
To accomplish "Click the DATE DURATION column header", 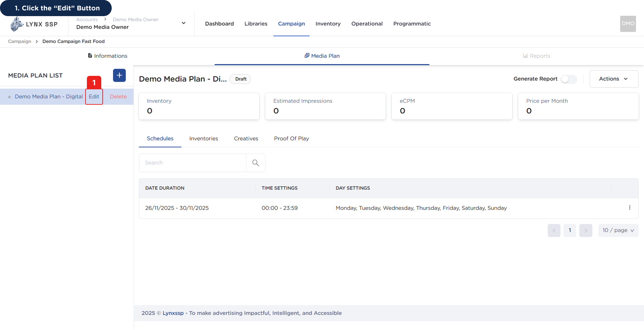I will (165, 188).
